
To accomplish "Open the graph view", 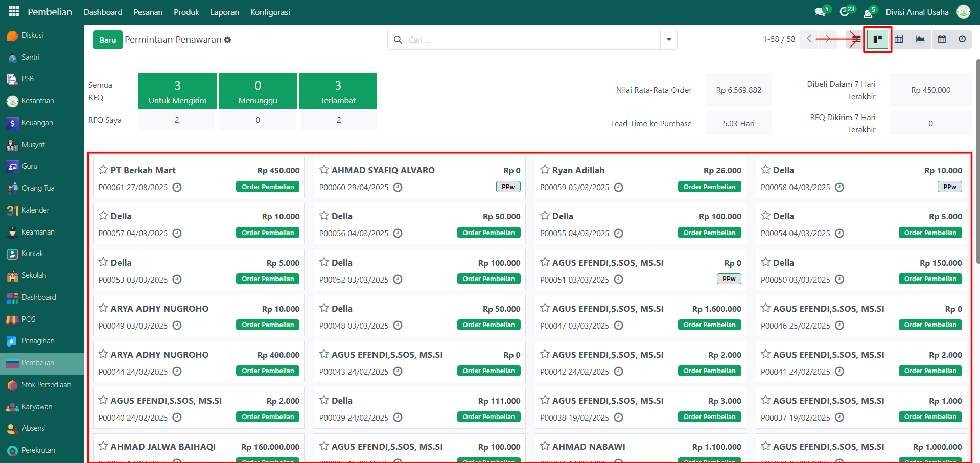I will coord(920,39).
